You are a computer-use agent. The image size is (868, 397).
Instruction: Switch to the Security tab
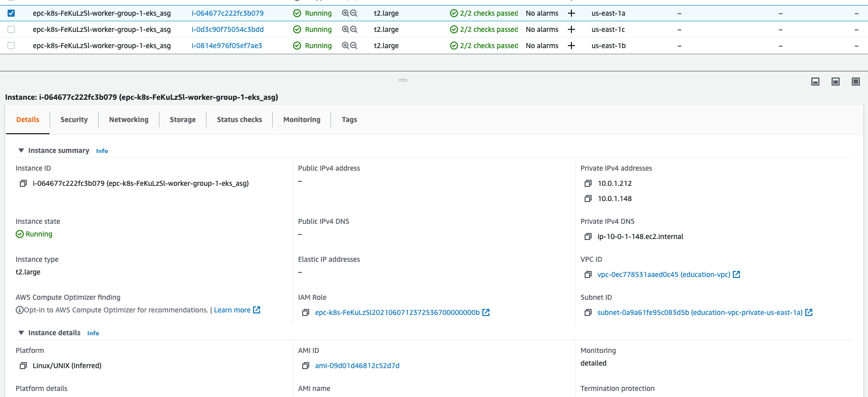(74, 120)
